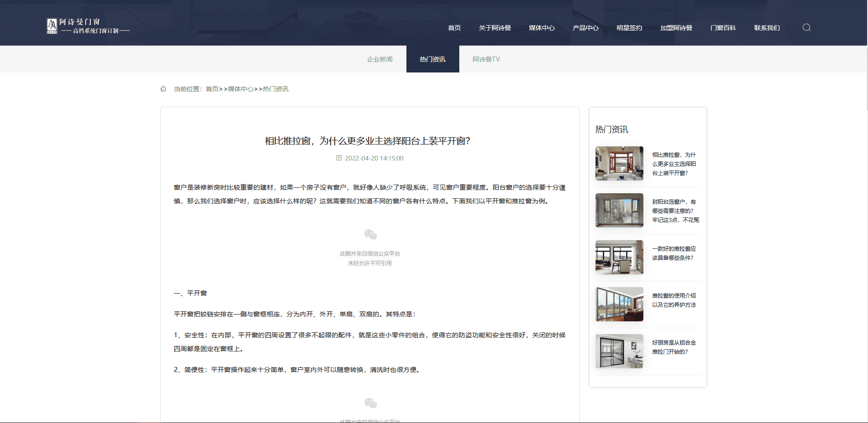The width and height of the screenshot is (868, 423).
Task: Switch to the 阿诗曼TV tab
Action: click(486, 59)
